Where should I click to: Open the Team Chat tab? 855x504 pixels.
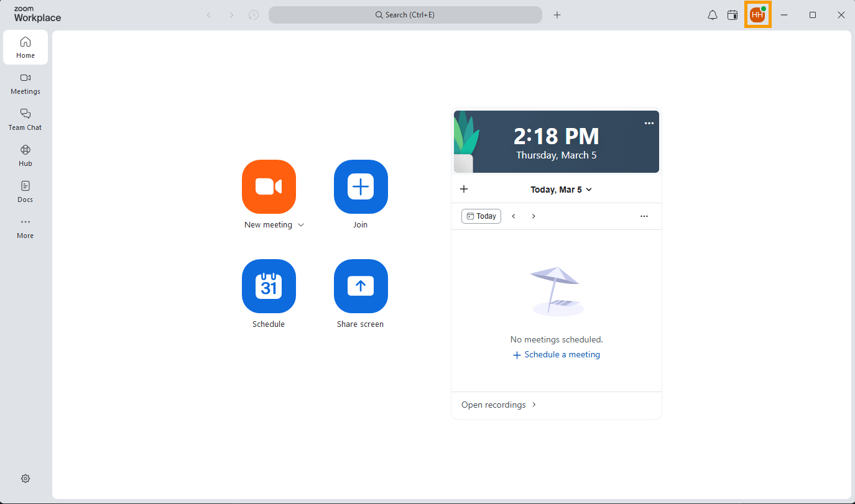pyautogui.click(x=25, y=119)
